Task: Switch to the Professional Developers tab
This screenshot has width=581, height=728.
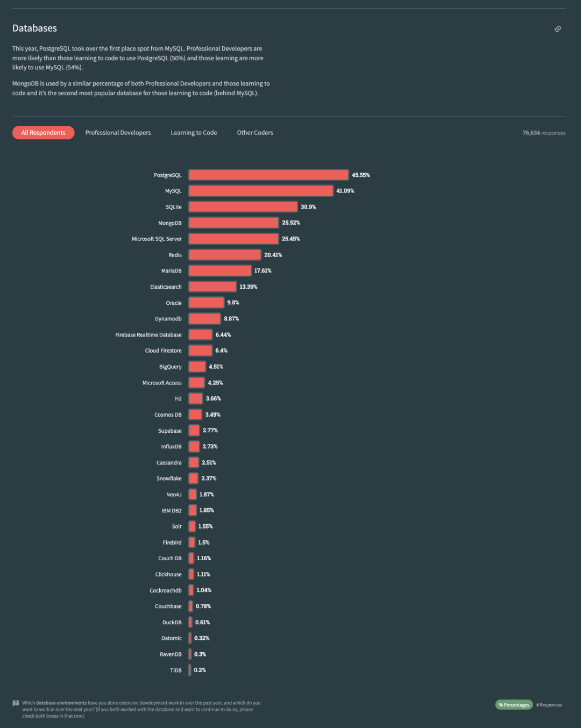Action: tap(118, 133)
